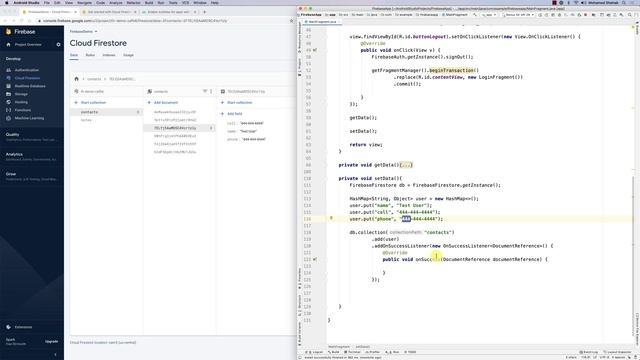Viewport: 640px width, 360px height.
Task: Click the override gutter icon on line 122
Action: pyautogui.click(x=315, y=259)
